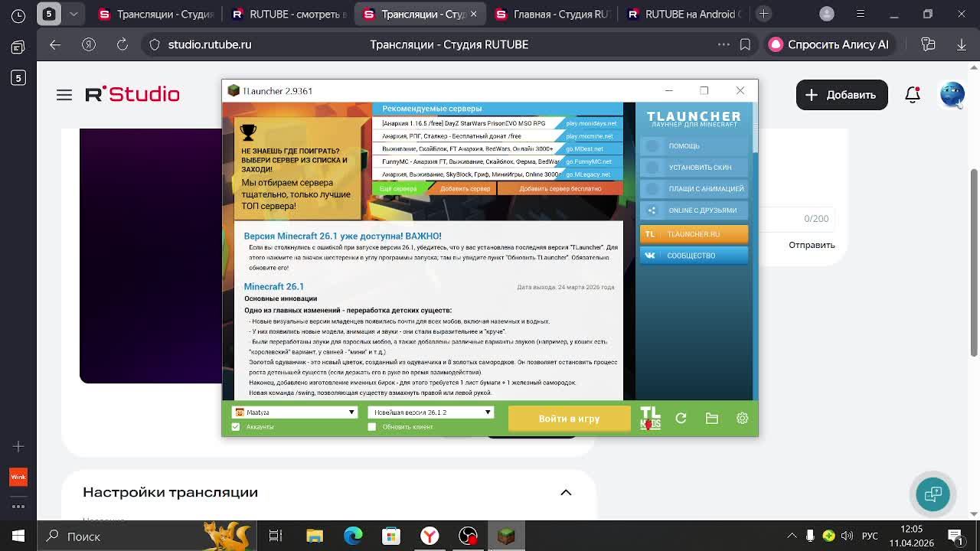This screenshot has height=551, width=980.
Task: Click the RUTUBE Studio page scrollbar
Action: coord(974,262)
